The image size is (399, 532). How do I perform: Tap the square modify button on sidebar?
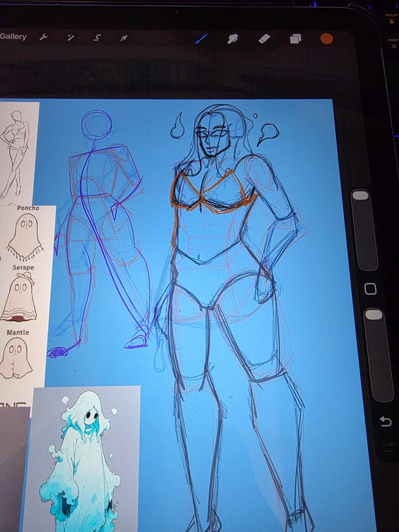coord(370,289)
